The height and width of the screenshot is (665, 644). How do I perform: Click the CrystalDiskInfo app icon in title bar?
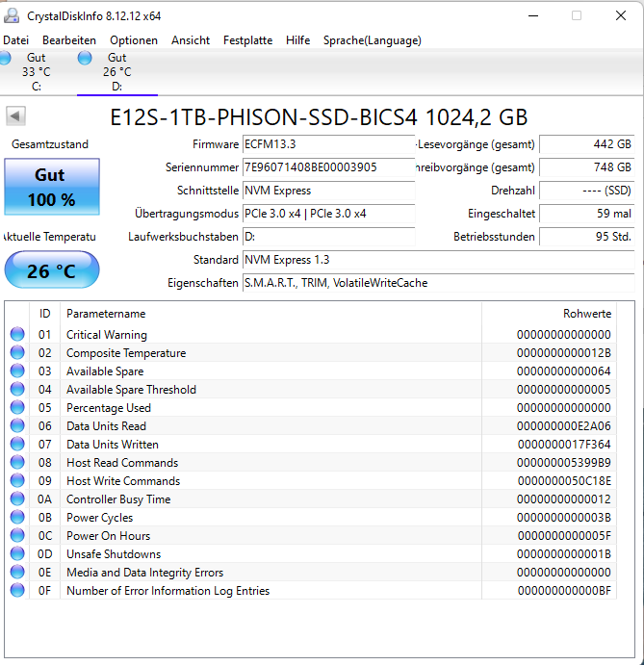(x=11, y=15)
